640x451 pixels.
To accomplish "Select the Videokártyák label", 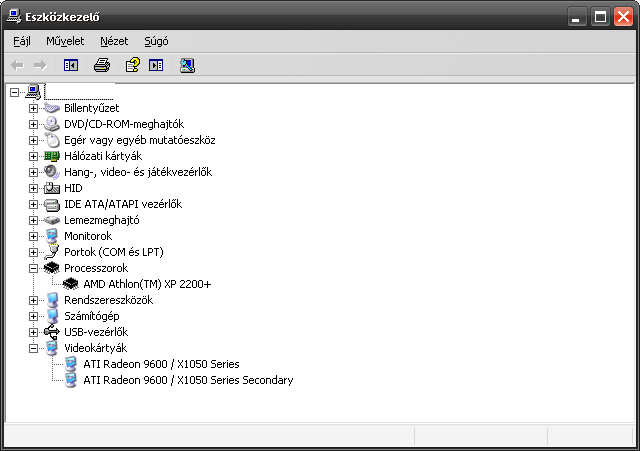I will point(96,348).
